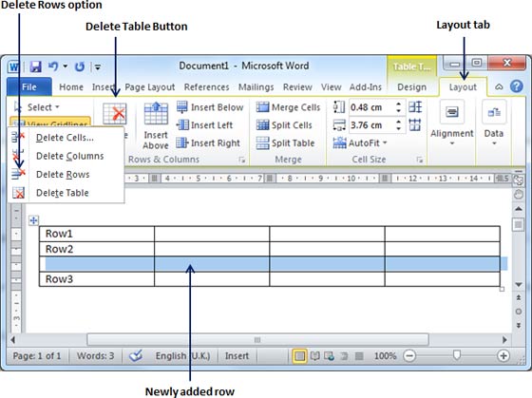Screen dimensions: 532x398
Task: Click the table move handle icon
Action: [33, 220]
